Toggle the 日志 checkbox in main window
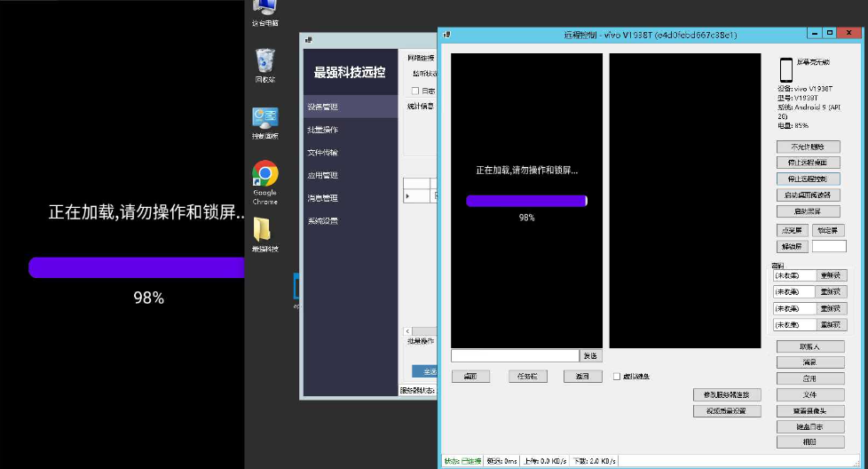Screen dimensions: 868x469 tap(415, 91)
